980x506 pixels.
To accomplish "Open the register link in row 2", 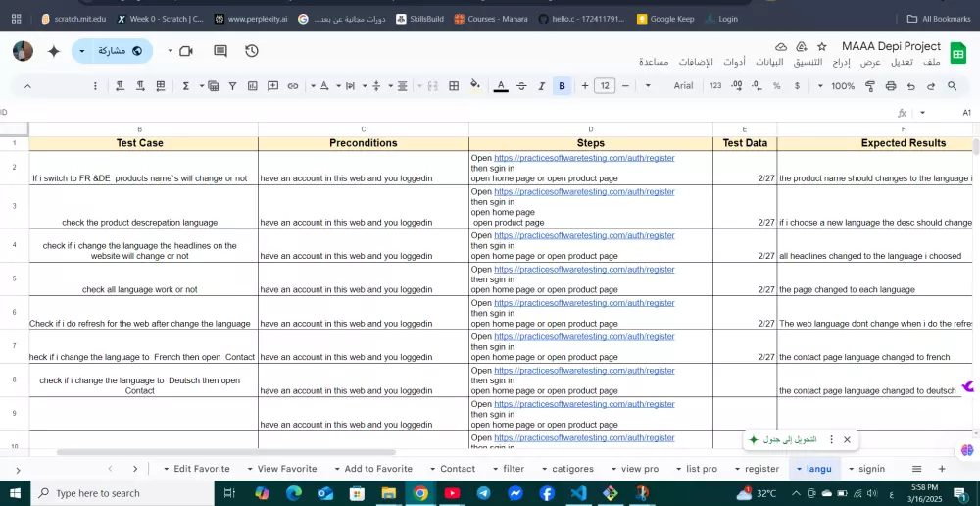I will point(584,157).
